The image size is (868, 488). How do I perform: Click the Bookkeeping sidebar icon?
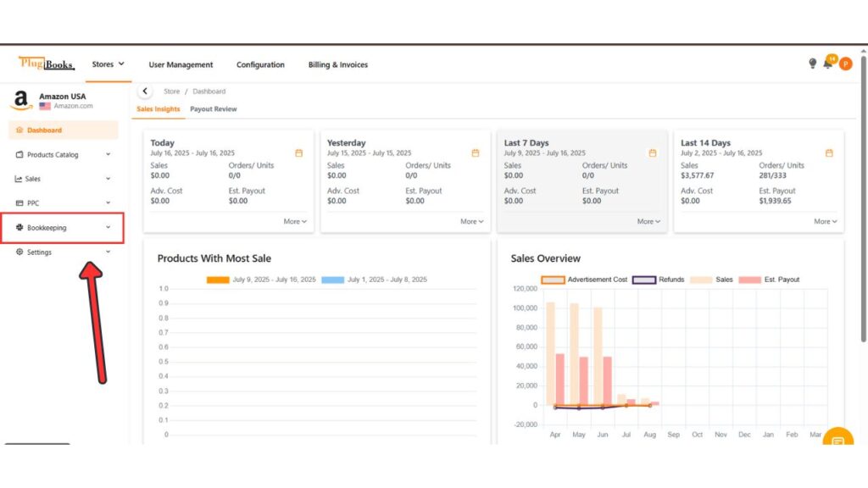coord(19,227)
